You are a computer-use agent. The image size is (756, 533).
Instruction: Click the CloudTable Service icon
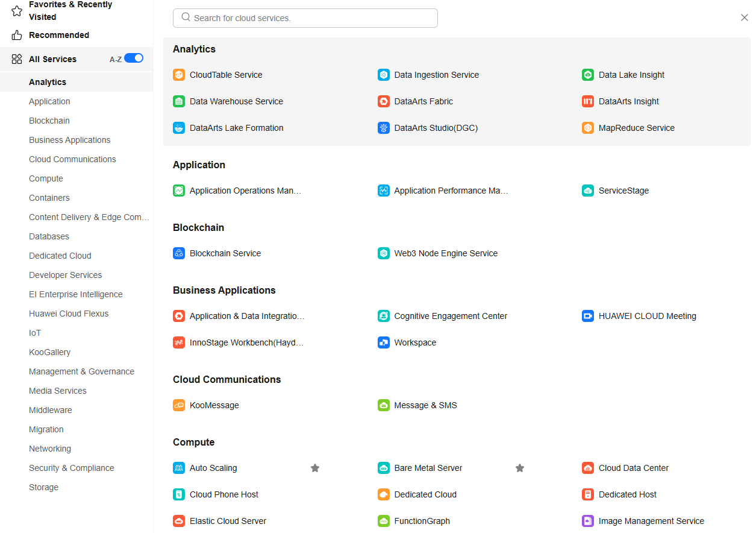click(x=179, y=75)
